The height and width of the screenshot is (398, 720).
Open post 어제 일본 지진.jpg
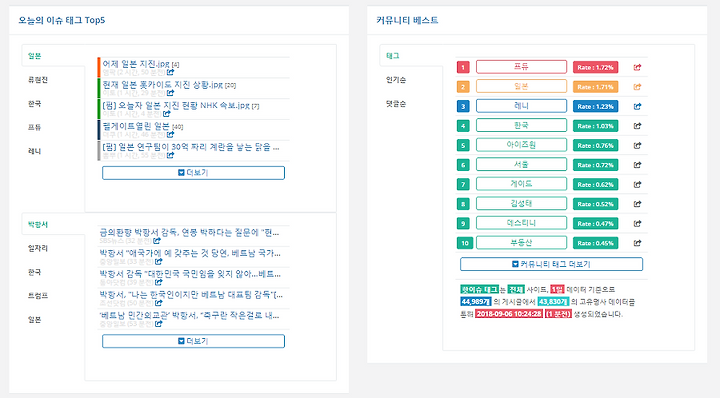click(x=136, y=64)
